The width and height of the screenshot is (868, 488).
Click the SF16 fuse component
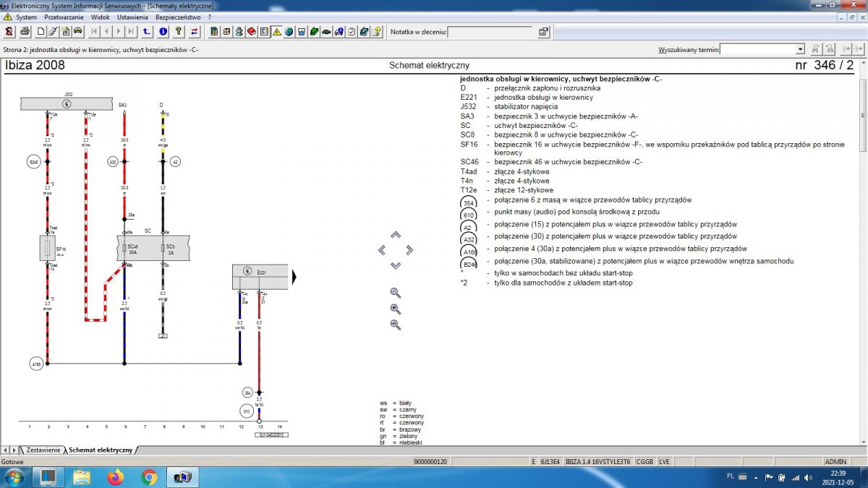coord(48,248)
